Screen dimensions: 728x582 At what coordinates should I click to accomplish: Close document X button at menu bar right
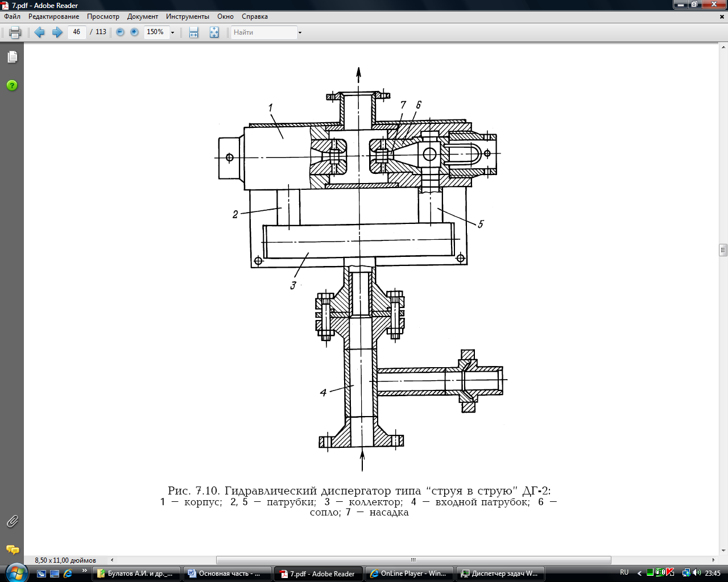pos(722,16)
